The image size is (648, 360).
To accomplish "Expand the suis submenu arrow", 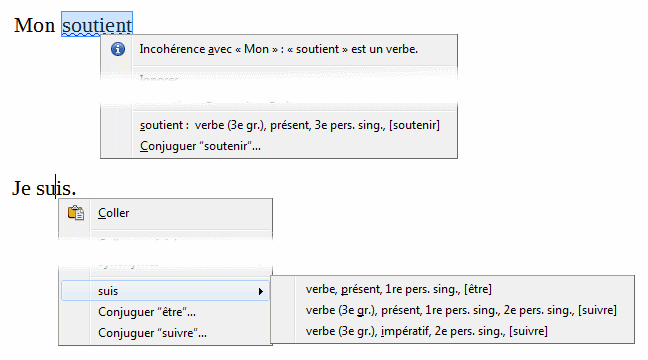I will point(261,291).
